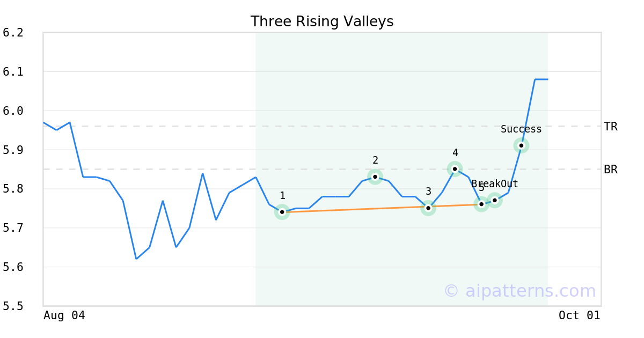644x338 pixels.
Task: Click the Three Rising Valleys chart title
Action: point(322,21)
